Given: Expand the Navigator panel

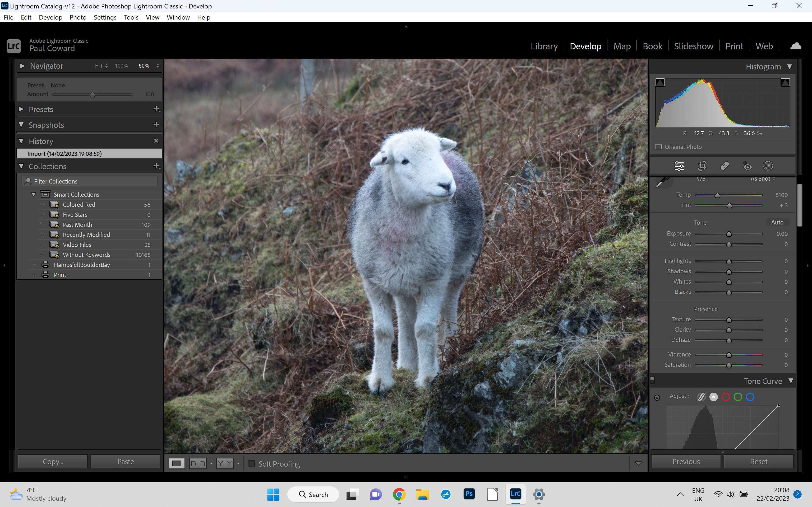Looking at the screenshot, I should (22, 66).
